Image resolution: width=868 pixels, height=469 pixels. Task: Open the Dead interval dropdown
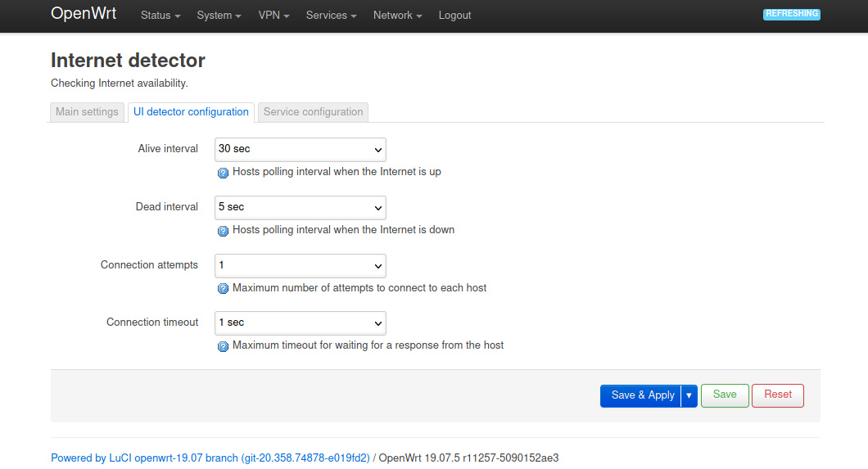pos(300,208)
